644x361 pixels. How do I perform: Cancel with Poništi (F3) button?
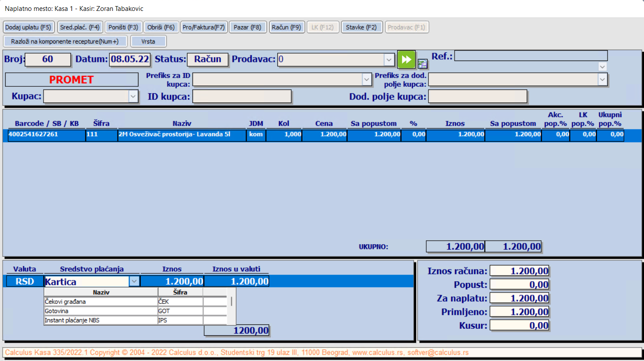123,27
